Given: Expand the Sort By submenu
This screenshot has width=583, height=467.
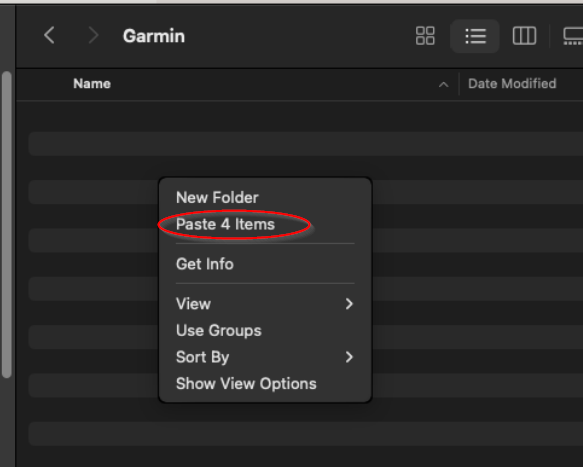Looking at the screenshot, I should tap(265, 357).
